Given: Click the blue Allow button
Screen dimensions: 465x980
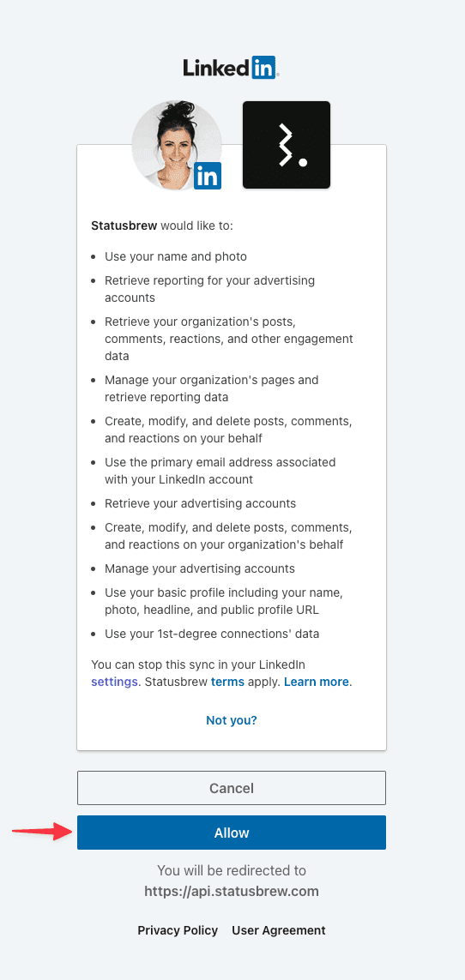Looking at the screenshot, I should pos(232,833).
